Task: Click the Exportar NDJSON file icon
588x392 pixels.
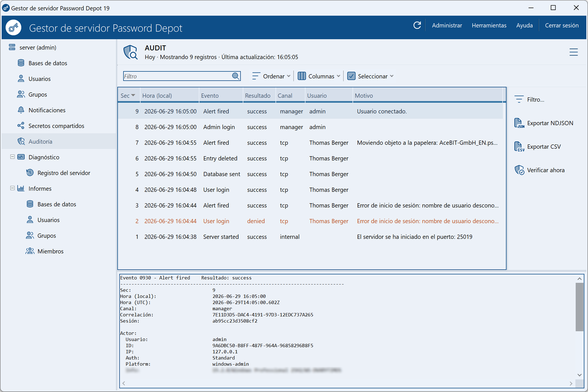Action: [x=519, y=123]
